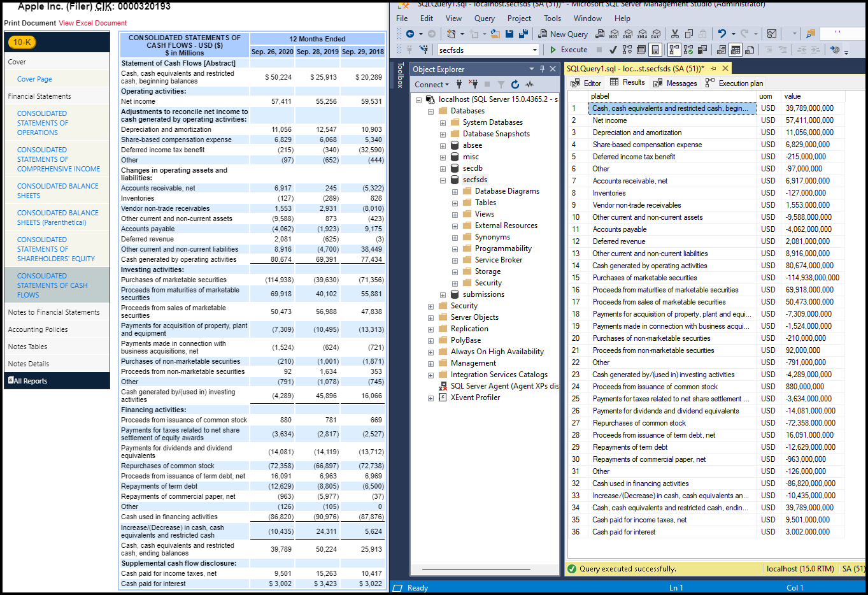Click the Navigate Backward arrow
This screenshot has width=868, height=595.
point(410,34)
